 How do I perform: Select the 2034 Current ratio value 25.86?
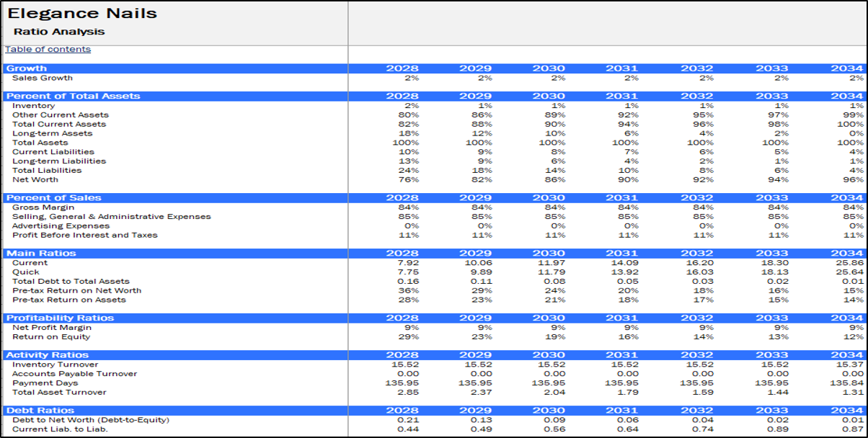849,263
